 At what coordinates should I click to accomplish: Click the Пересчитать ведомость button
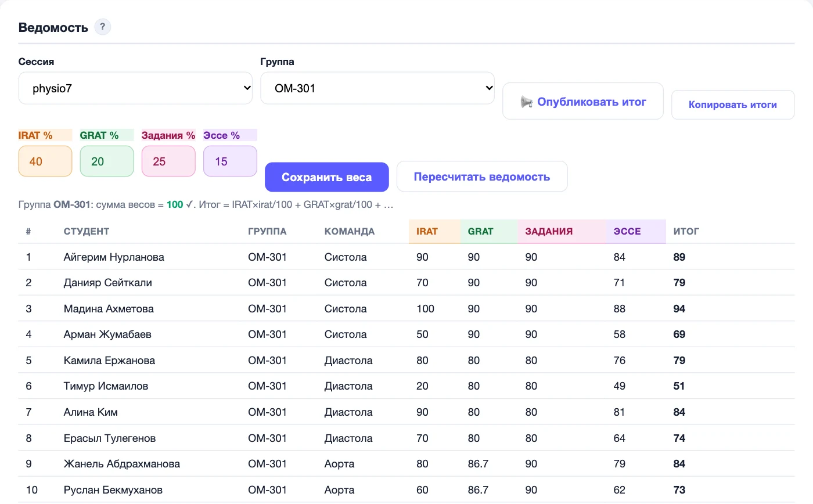click(482, 177)
